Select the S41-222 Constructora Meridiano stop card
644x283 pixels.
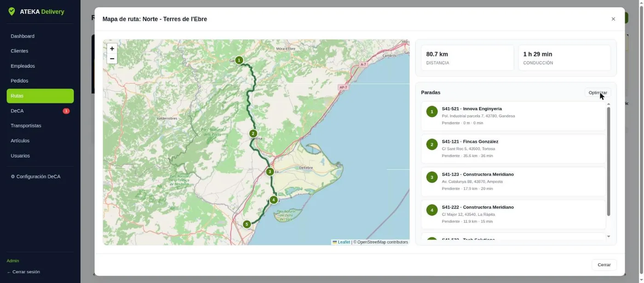513,215
